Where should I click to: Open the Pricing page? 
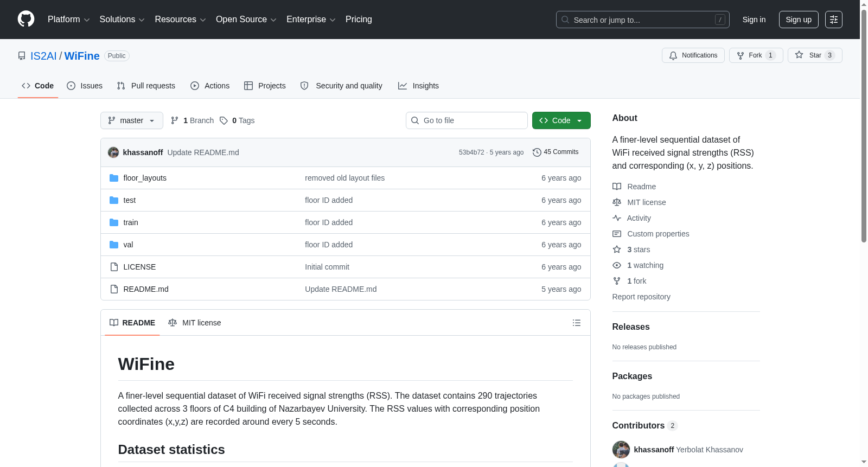[x=359, y=20]
